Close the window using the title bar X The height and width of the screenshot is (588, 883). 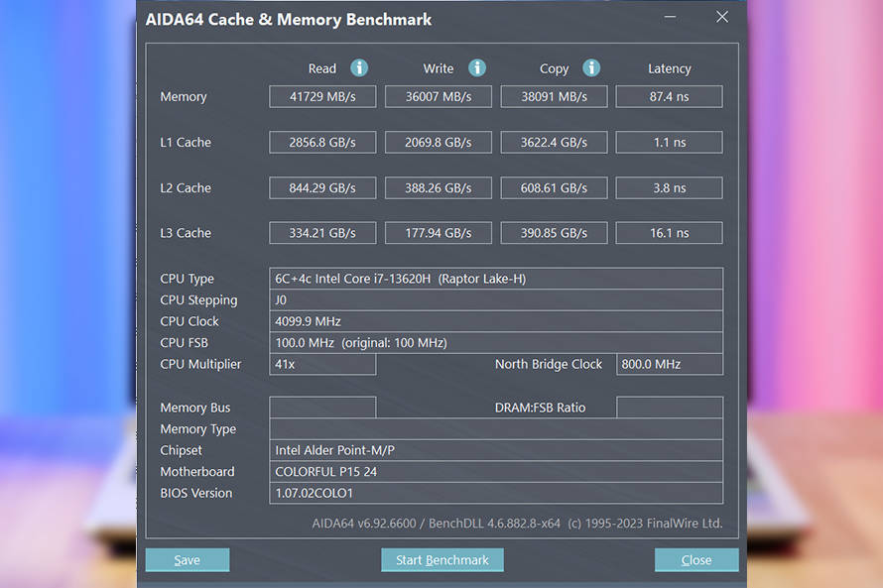pyautogui.click(x=722, y=17)
